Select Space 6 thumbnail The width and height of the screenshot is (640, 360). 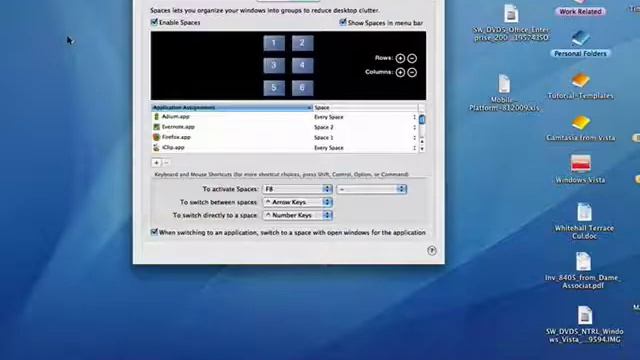[302, 87]
